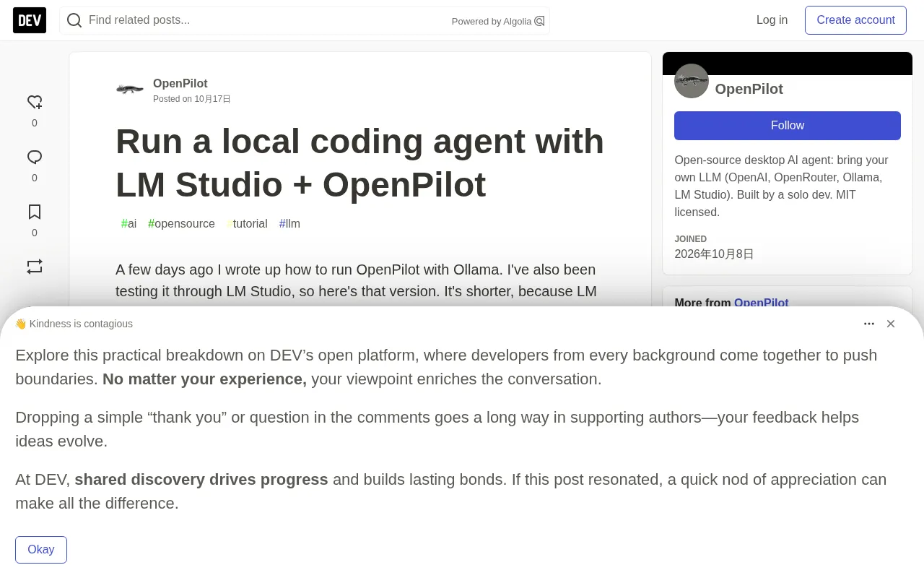Open OpenPilot author avatar beside post date
The image size is (924, 578).
(130, 90)
